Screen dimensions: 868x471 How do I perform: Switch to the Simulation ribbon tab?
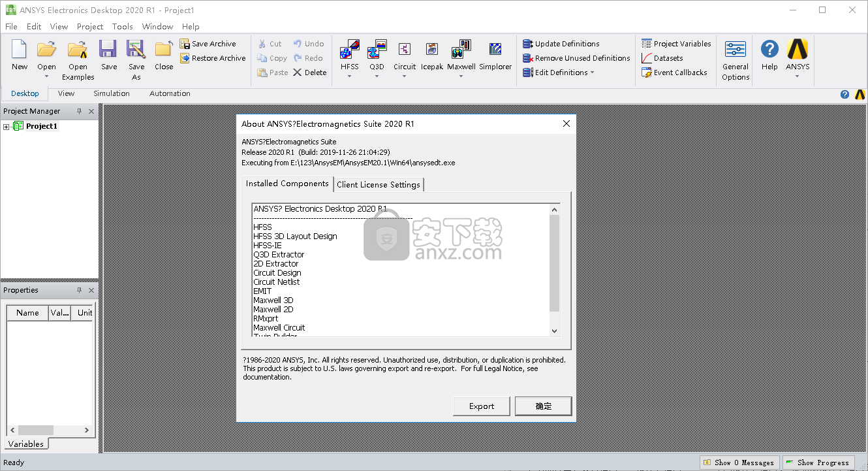point(112,93)
